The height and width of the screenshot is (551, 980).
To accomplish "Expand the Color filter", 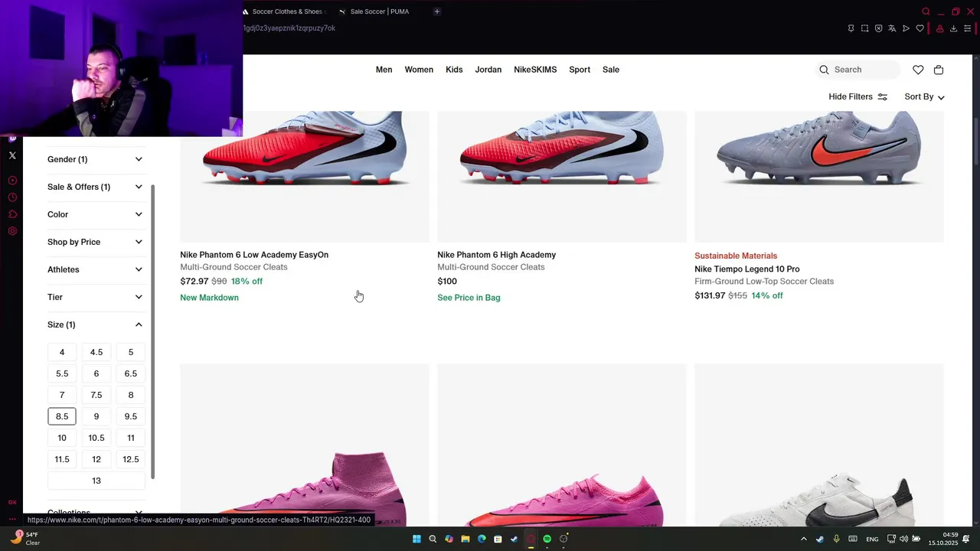I will click(95, 214).
